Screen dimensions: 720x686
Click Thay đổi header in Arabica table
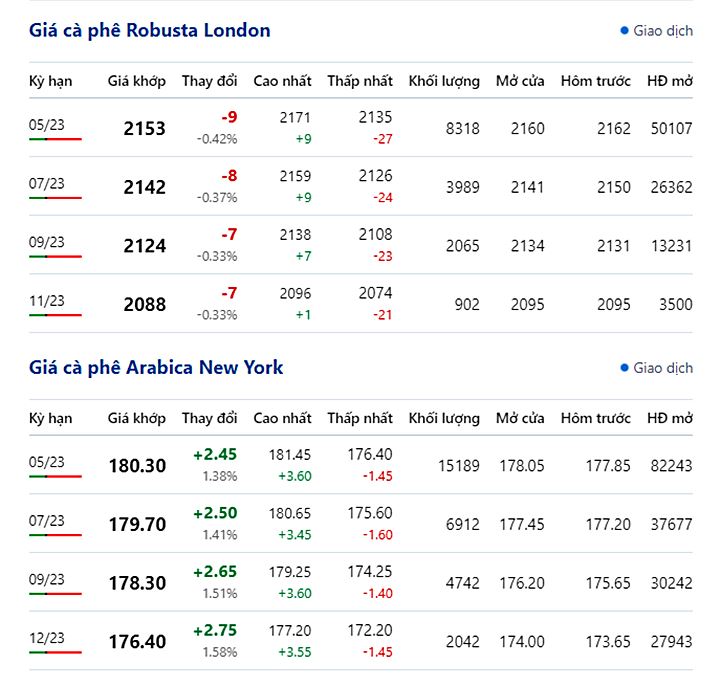(209, 418)
